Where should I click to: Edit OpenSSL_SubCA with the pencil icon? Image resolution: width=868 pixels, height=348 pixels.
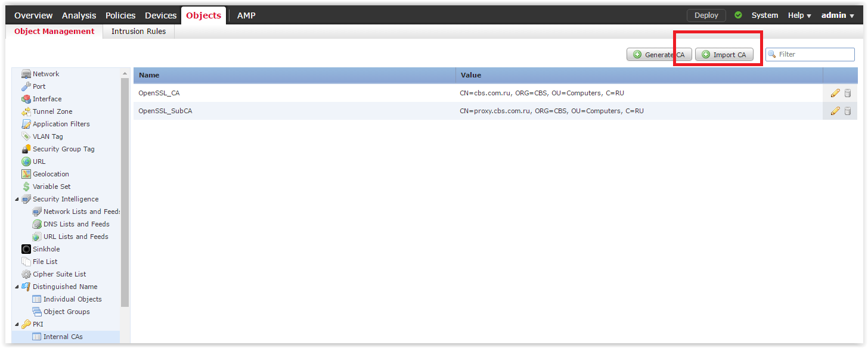pyautogui.click(x=835, y=111)
